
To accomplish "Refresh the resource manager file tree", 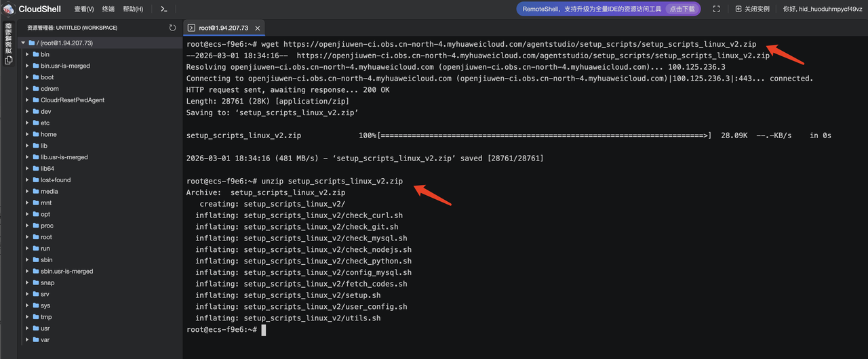I will 173,28.
